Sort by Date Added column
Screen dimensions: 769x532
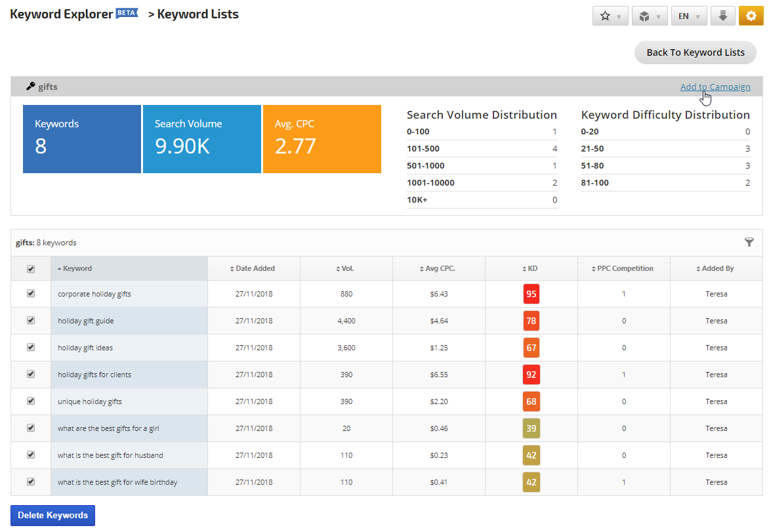[x=254, y=268]
